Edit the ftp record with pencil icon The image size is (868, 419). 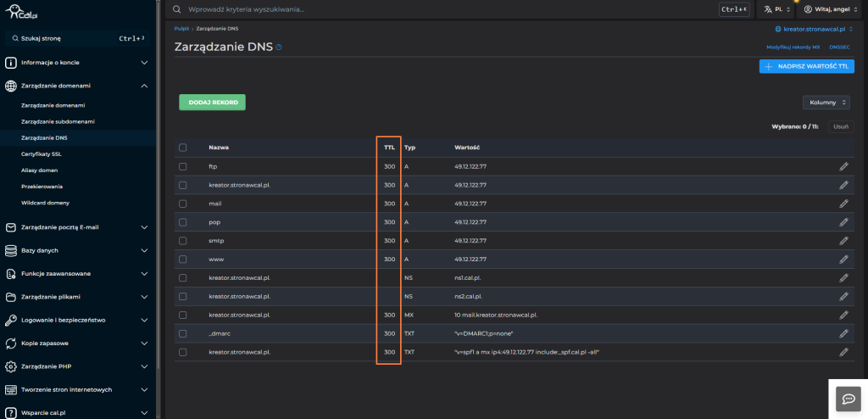843,166
